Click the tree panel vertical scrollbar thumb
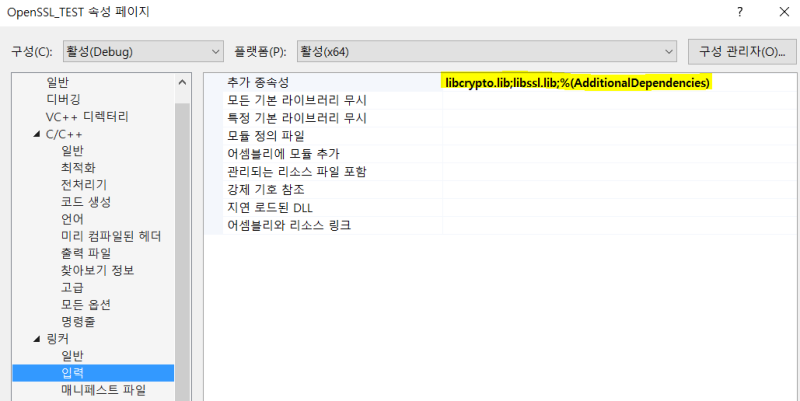 182,250
